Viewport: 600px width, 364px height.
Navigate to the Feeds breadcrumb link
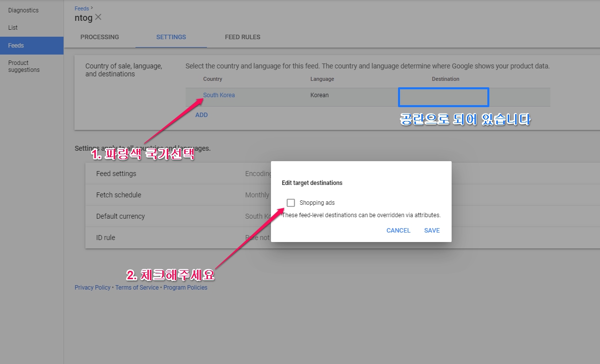[x=82, y=8]
